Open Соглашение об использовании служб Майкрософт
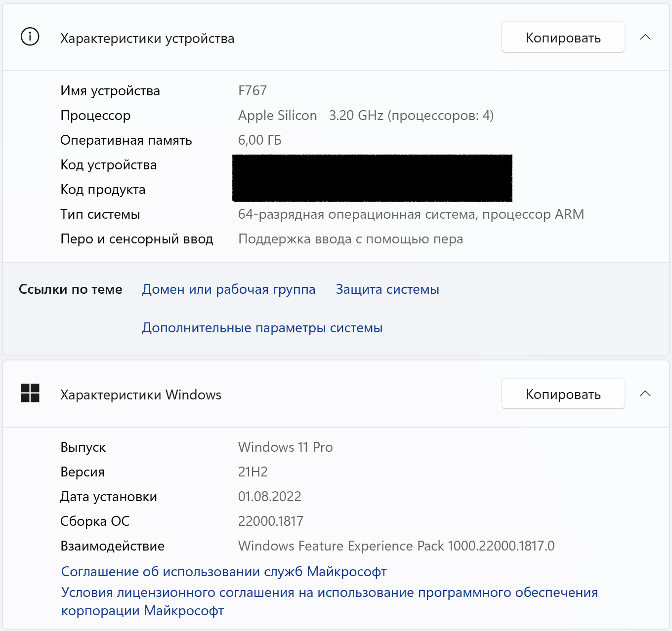The width and height of the screenshot is (672, 631). [x=223, y=572]
